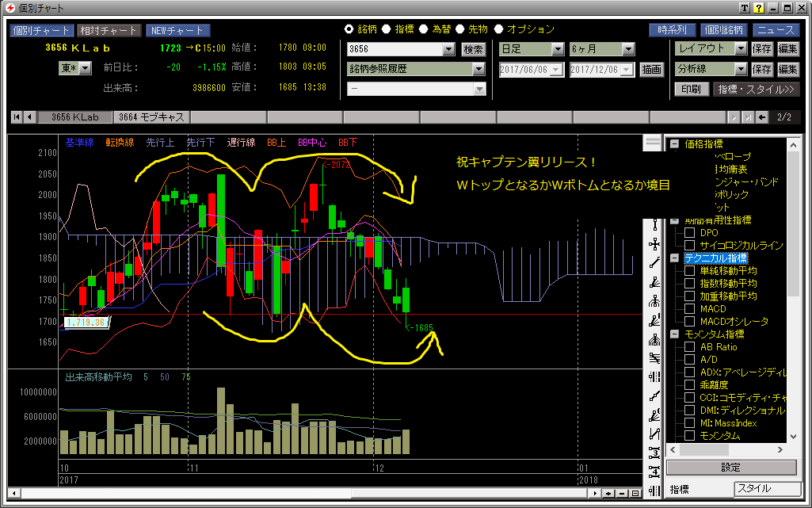Reset chart zoom with the square icon
This screenshot has width=812, height=508.
tap(635, 494)
